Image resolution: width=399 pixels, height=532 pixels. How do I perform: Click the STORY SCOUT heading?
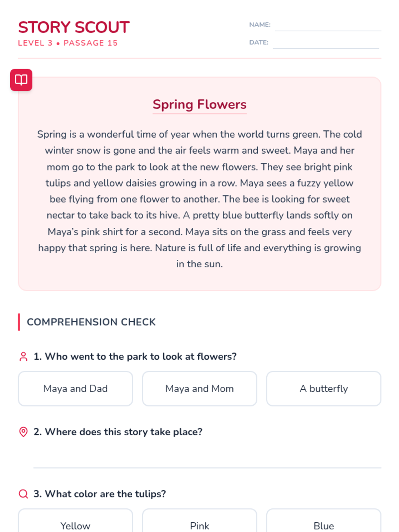click(74, 27)
